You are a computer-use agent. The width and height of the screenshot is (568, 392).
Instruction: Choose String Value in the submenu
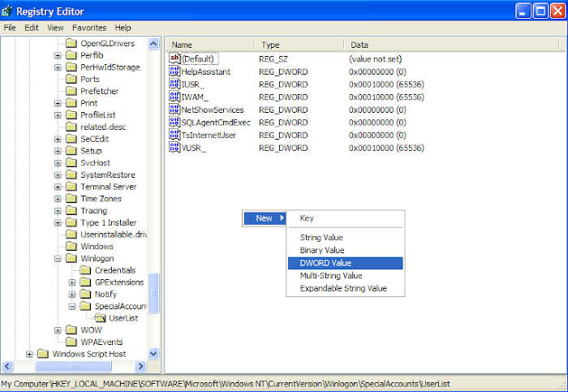(x=345, y=237)
